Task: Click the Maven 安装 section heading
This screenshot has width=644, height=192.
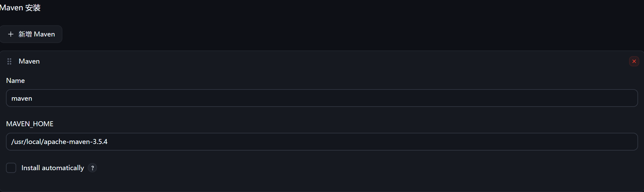Action: pyautogui.click(x=20, y=8)
